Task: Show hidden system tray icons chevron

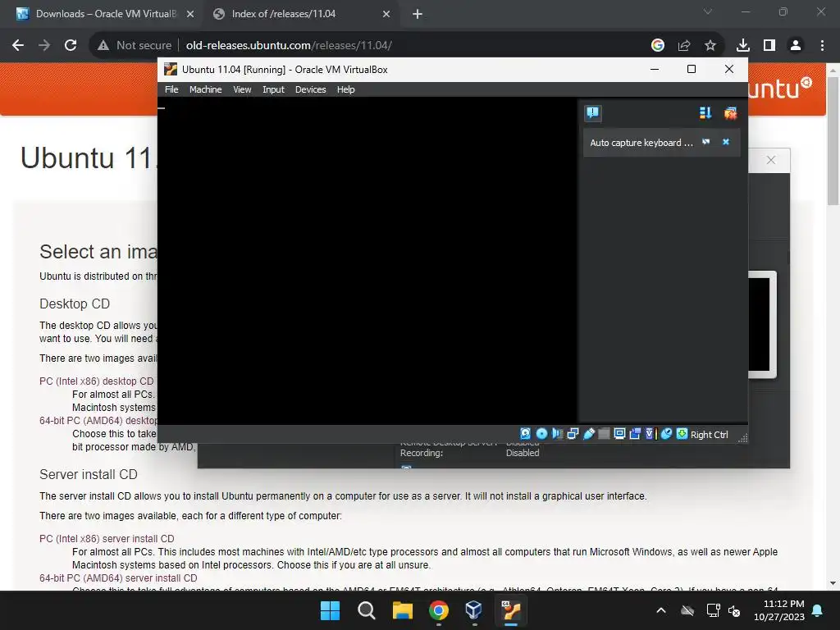Action: pyautogui.click(x=661, y=610)
